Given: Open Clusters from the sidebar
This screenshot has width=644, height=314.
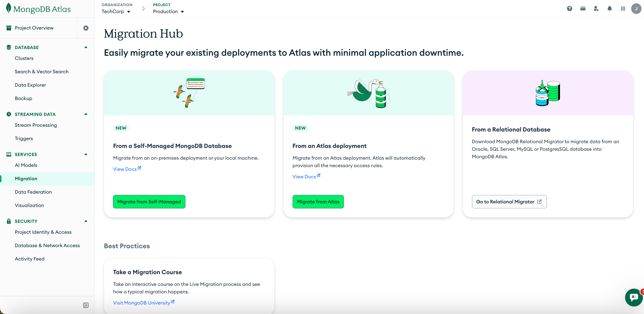Looking at the screenshot, I should click(24, 58).
